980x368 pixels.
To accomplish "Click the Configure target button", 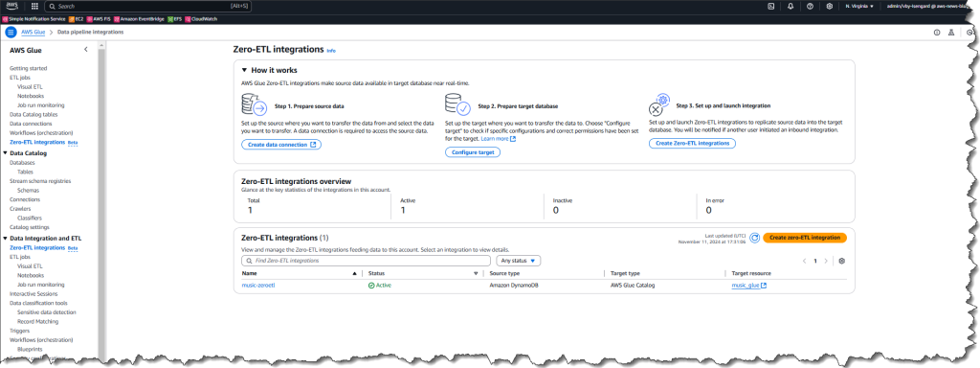I will click(473, 152).
